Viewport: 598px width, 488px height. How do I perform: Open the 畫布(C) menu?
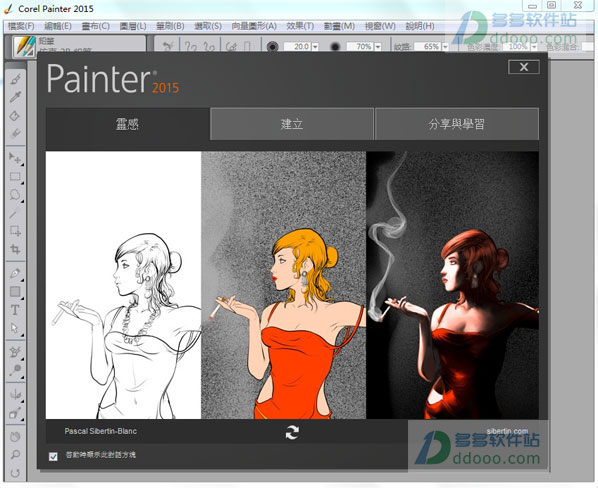click(96, 26)
